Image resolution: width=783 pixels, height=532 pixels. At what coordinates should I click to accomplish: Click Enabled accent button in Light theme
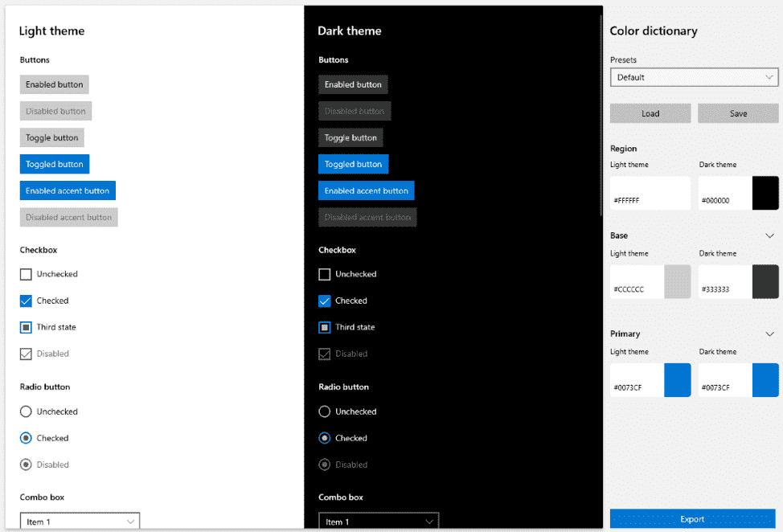[x=68, y=190]
